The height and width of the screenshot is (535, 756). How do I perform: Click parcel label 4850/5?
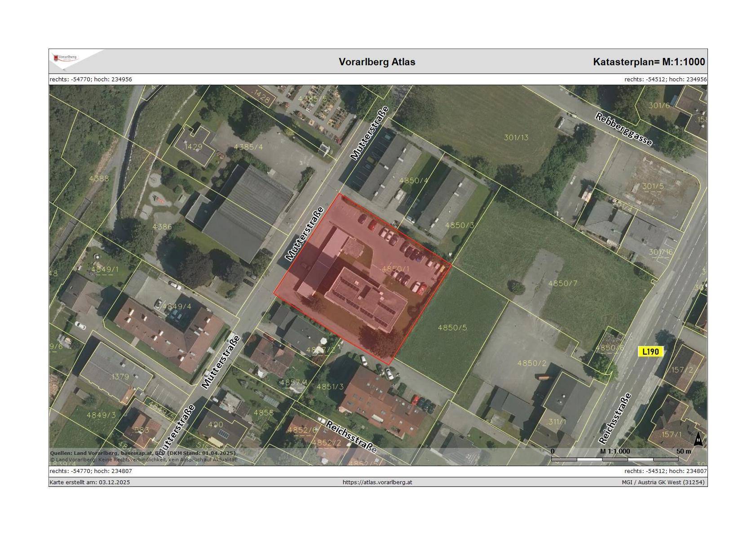[x=452, y=328]
